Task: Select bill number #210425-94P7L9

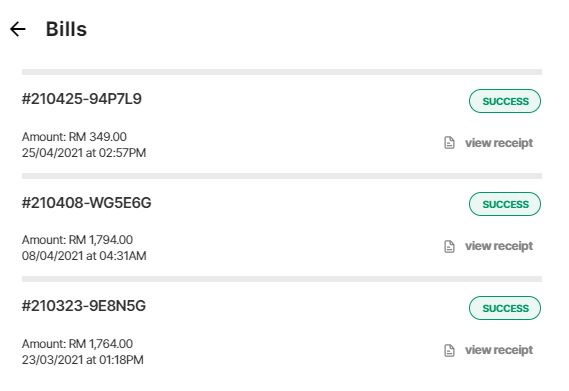Action: click(x=82, y=99)
